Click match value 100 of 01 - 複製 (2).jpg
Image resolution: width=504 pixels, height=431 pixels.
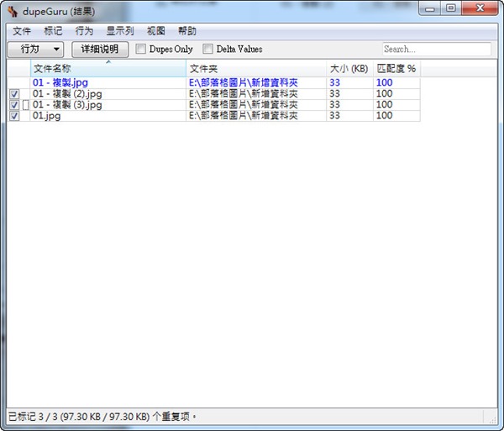point(384,94)
